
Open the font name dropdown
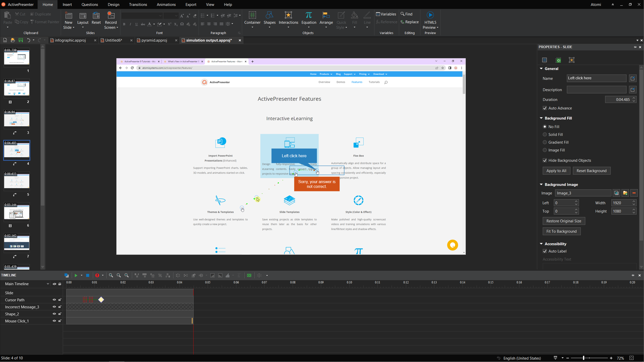click(x=160, y=16)
